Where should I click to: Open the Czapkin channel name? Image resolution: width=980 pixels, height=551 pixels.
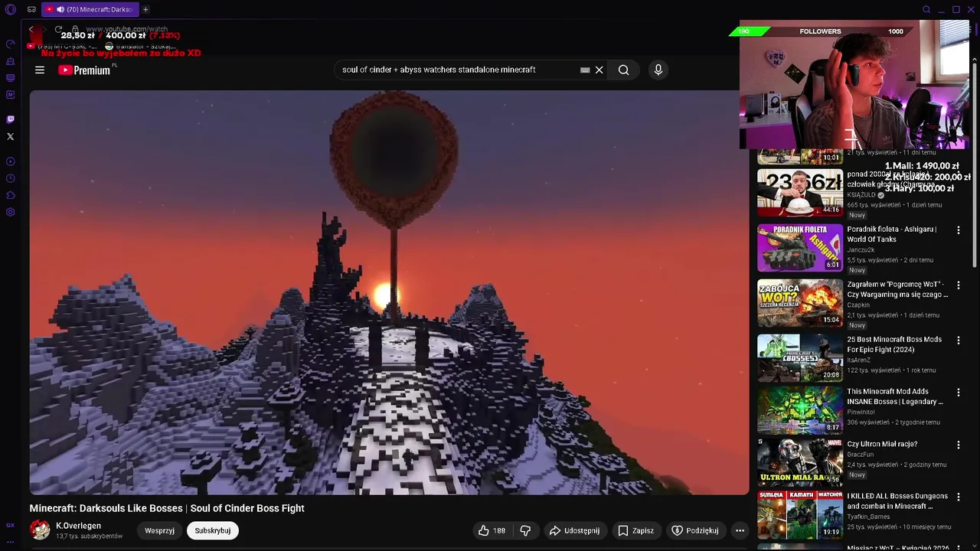(x=858, y=305)
